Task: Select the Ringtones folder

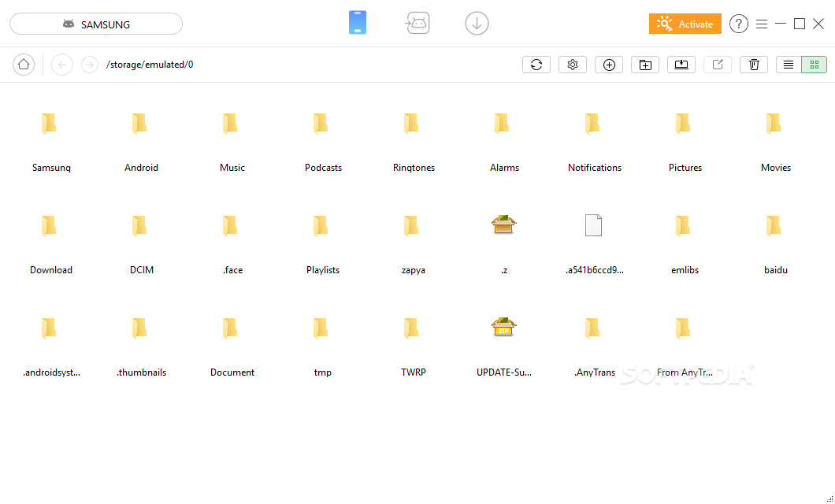Action: click(414, 142)
